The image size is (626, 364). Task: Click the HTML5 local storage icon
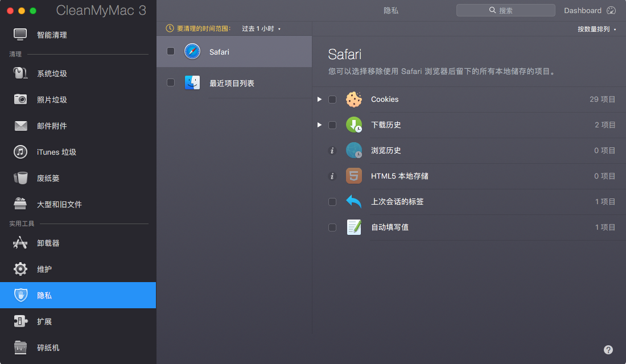[354, 176]
